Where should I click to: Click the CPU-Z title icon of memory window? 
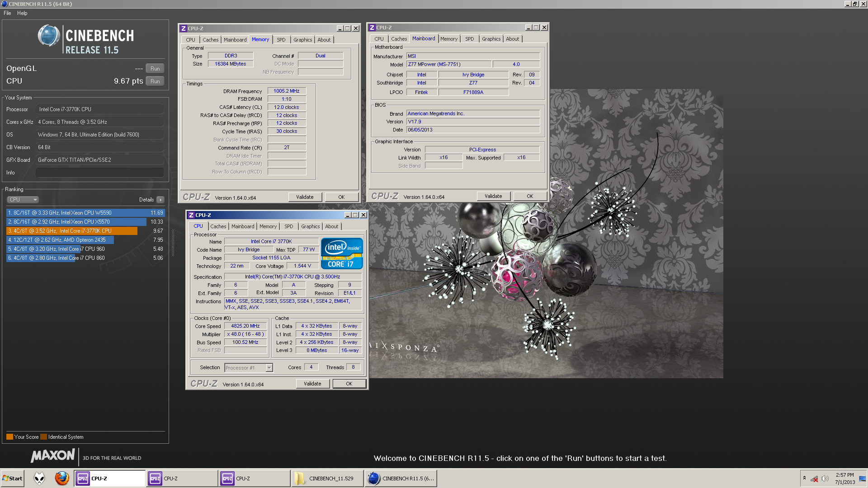(184, 28)
